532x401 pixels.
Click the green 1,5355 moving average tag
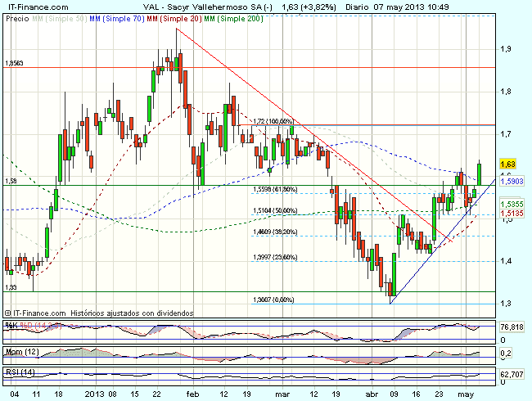click(512, 202)
